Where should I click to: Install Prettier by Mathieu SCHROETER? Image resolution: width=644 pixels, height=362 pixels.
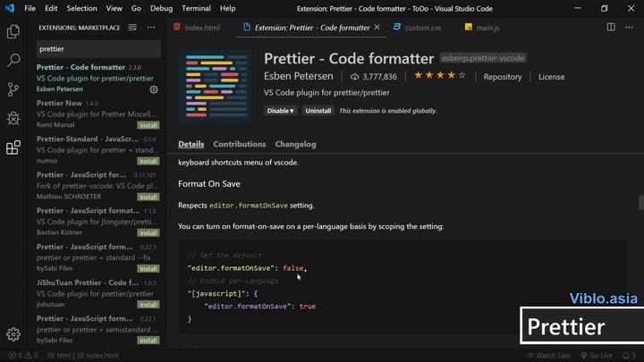(x=148, y=197)
